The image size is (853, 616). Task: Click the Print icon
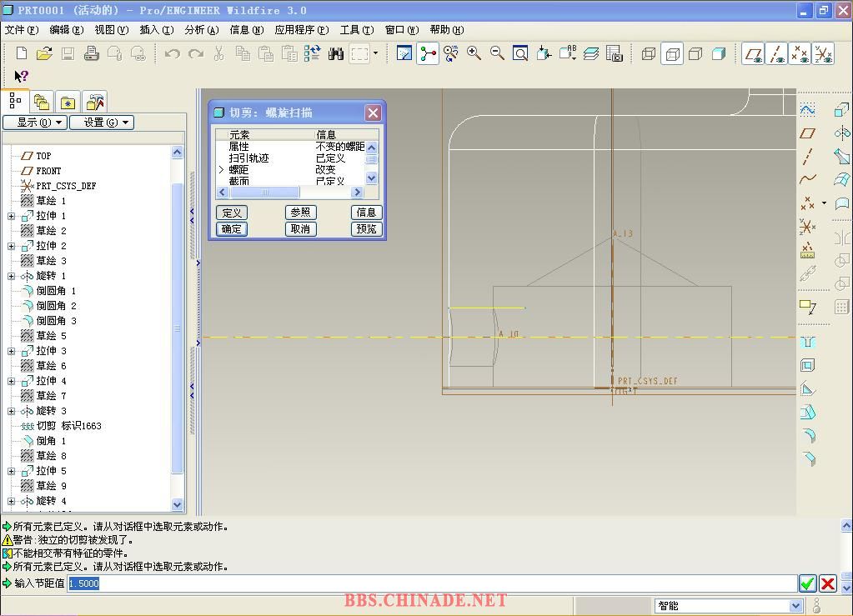pyautogui.click(x=92, y=53)
